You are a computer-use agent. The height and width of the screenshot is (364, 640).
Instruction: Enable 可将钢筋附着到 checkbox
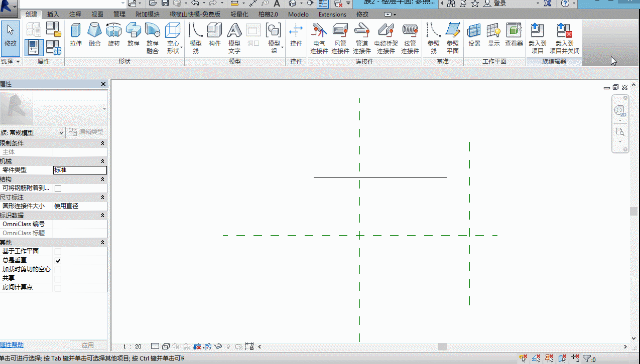(x=58, y=189)
